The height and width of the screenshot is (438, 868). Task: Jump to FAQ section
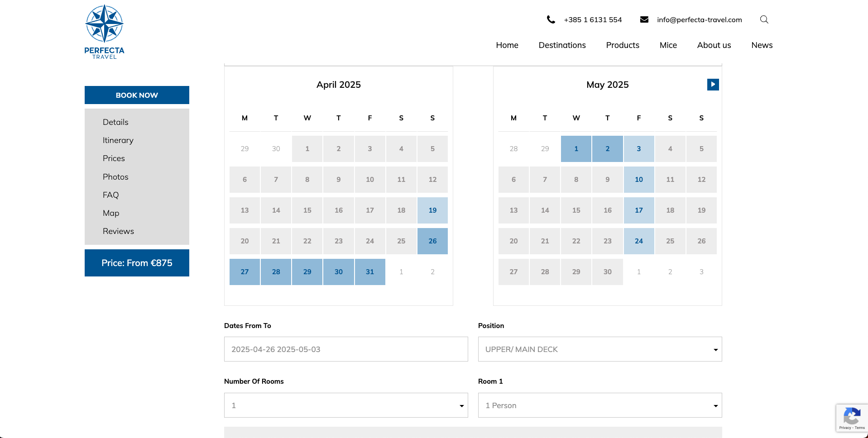[110, 195]
